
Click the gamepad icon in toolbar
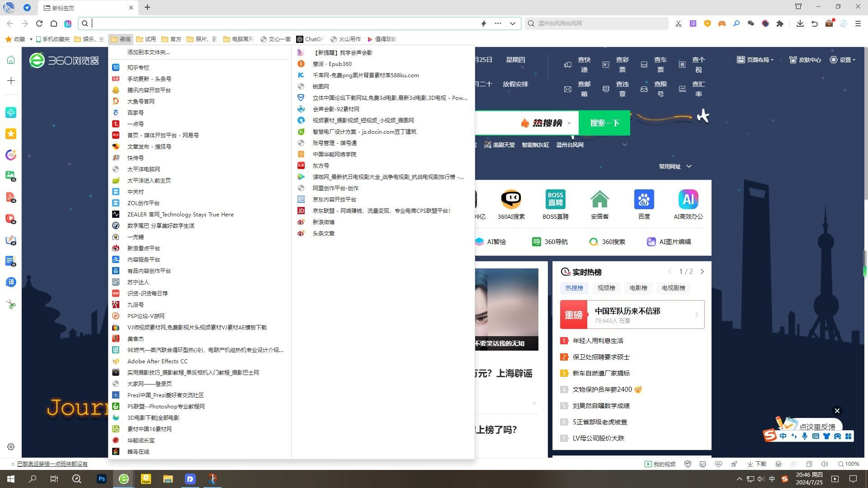tap(722, 23)
